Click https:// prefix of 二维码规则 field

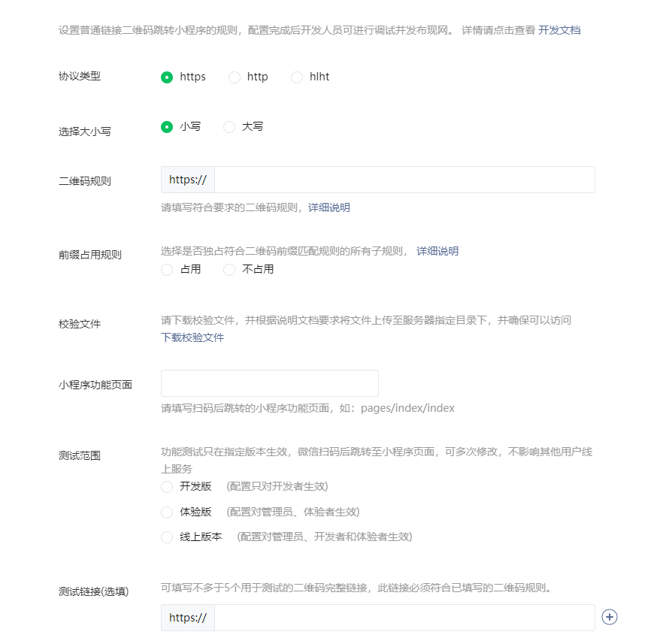coord(188,180)
